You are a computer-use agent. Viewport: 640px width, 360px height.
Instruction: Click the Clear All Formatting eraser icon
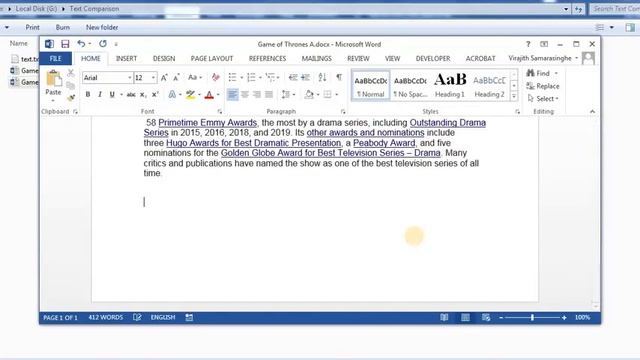215,78
